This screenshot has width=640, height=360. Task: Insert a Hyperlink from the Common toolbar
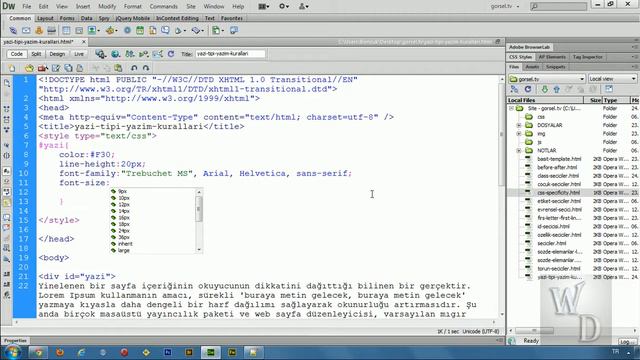tap(13, 31)
